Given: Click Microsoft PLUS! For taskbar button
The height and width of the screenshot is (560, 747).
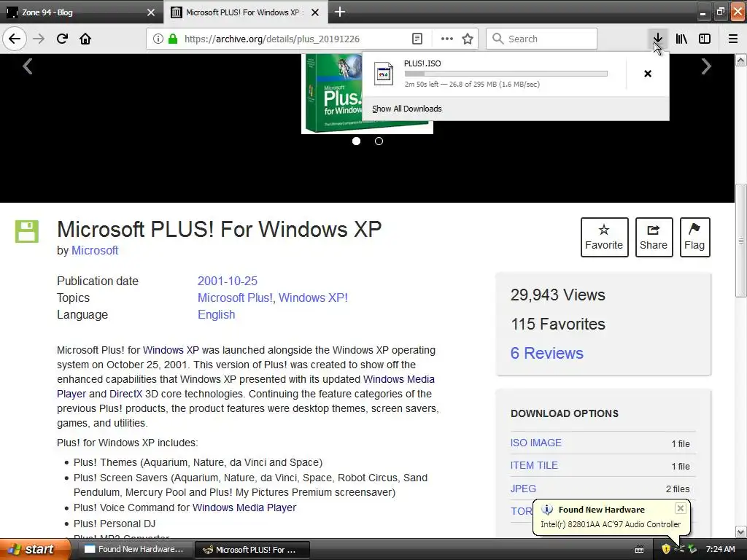Looking at the screenshot, I should point(252,550).
